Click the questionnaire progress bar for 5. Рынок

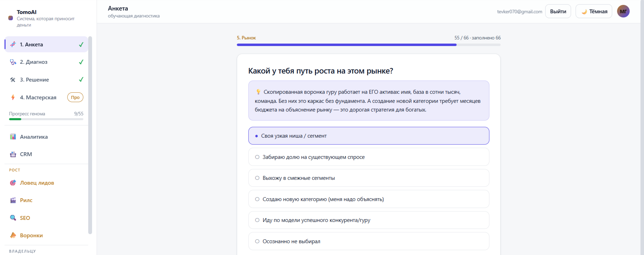pyautogui.click(x=369, y=45)
